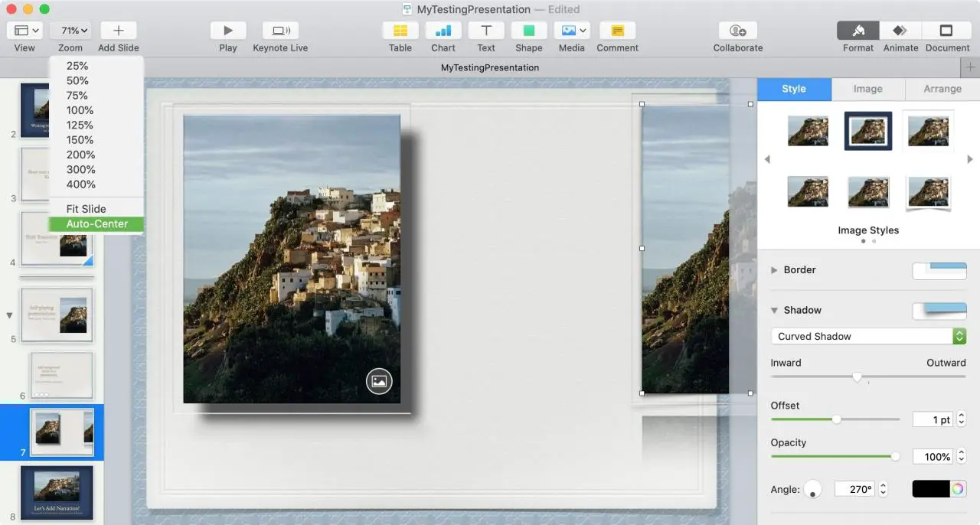Select Fit Slide in zoom menu
This screenshot has width=980, height=525.
(86, 209)
